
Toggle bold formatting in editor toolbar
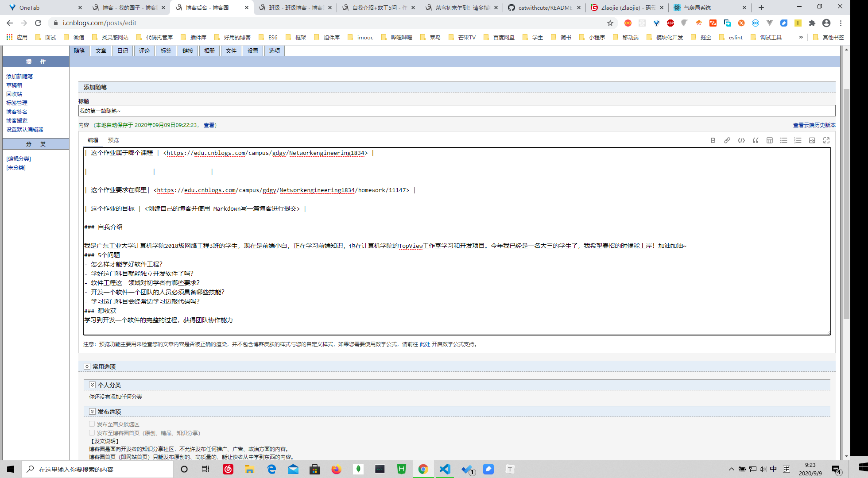click(713, 140)
